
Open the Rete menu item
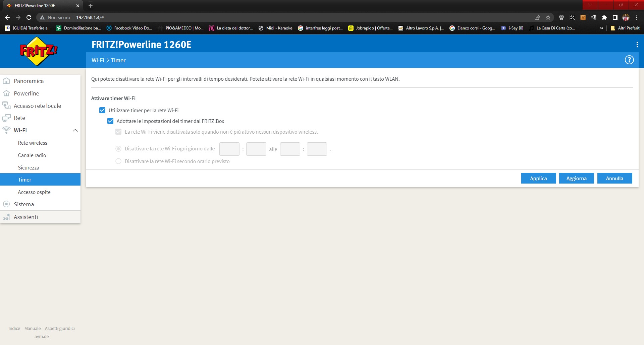tap(40, 118)
